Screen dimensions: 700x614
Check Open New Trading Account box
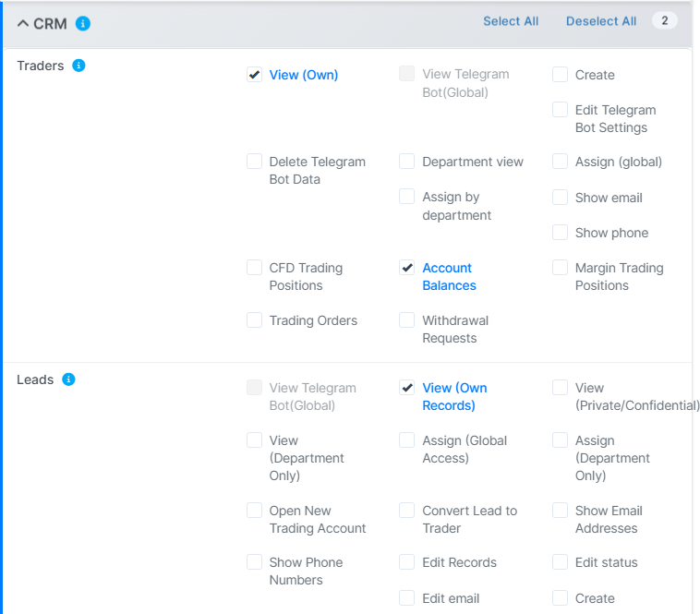pos(255,511)
